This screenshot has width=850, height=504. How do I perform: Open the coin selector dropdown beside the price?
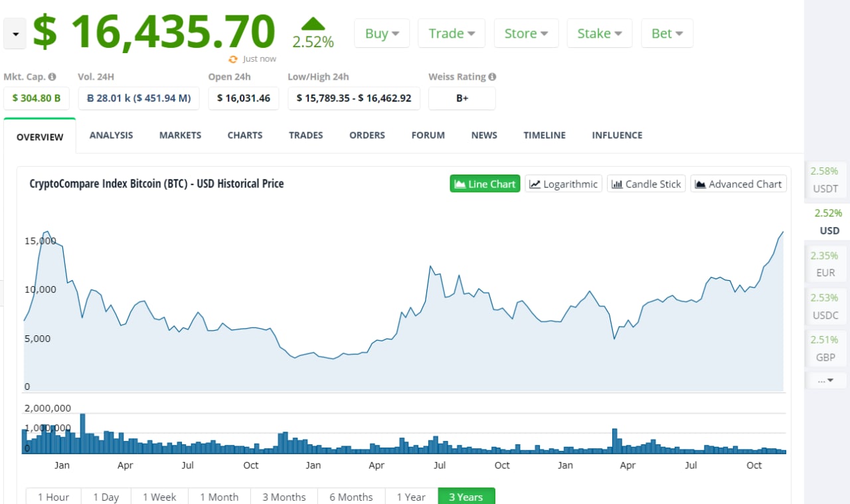(15, 34)
